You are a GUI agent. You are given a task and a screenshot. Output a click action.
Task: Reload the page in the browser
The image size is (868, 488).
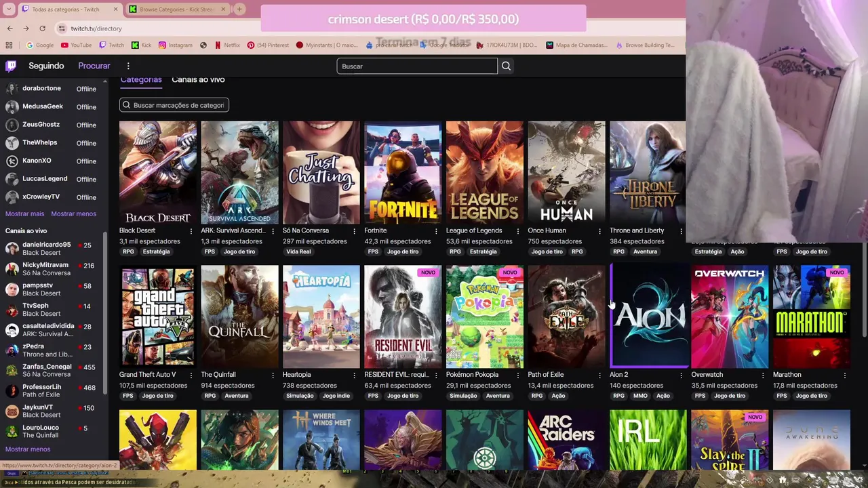tap(42, 28)
